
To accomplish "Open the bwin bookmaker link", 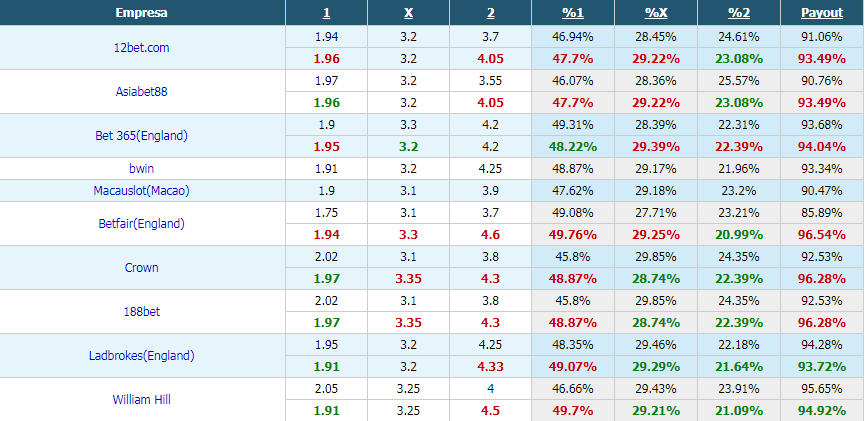I will click(x=141, y=169).
